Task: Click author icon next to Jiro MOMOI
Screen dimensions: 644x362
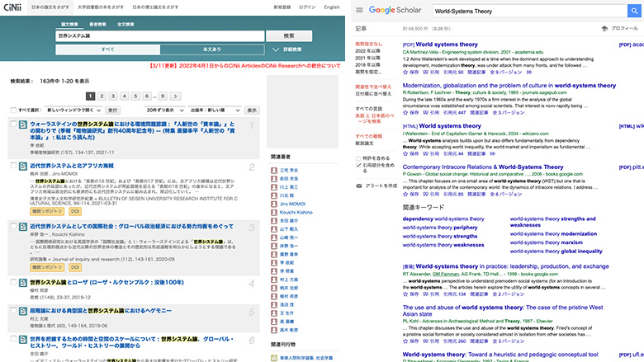Action: pos(274,204)
